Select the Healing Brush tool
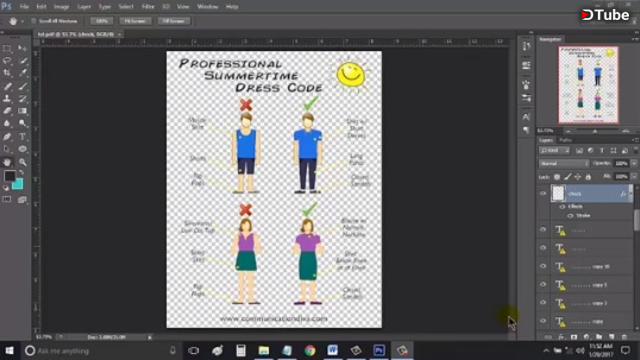 [x=7, y=86]
